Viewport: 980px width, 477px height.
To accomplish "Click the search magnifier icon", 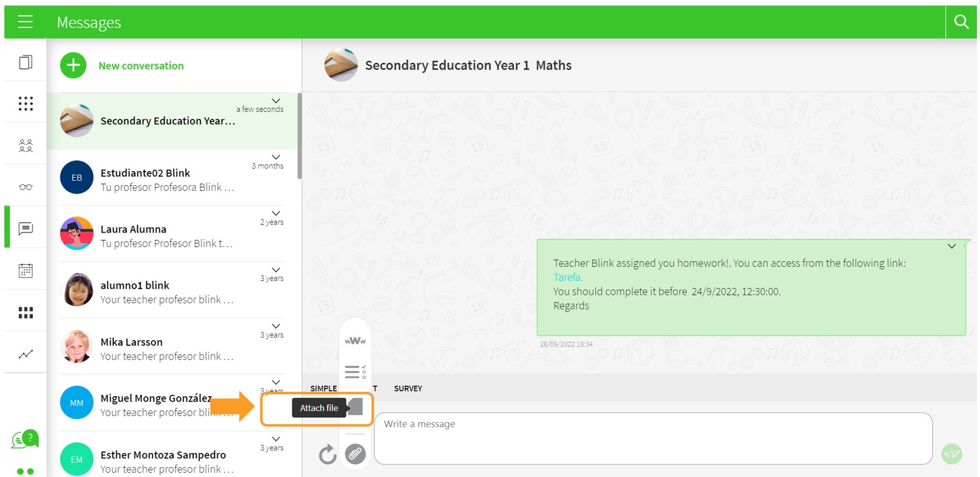I will tap(961, 22).
